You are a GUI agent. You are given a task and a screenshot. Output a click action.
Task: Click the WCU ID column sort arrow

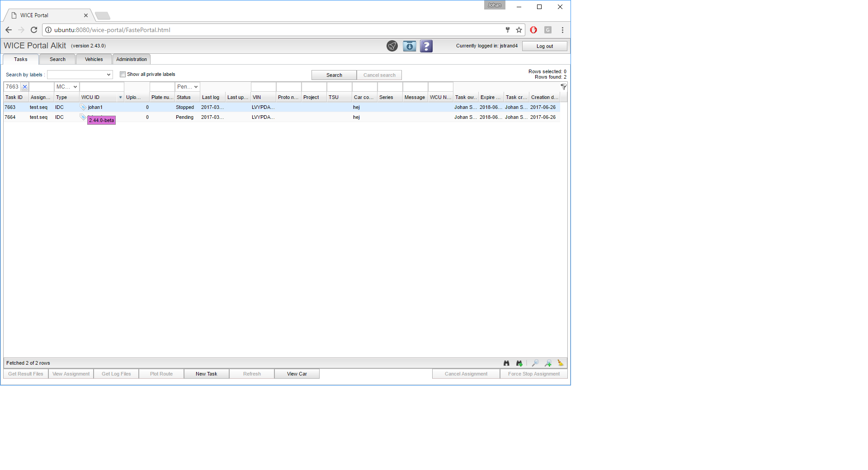pyautogui.click(x=120, y=98)
